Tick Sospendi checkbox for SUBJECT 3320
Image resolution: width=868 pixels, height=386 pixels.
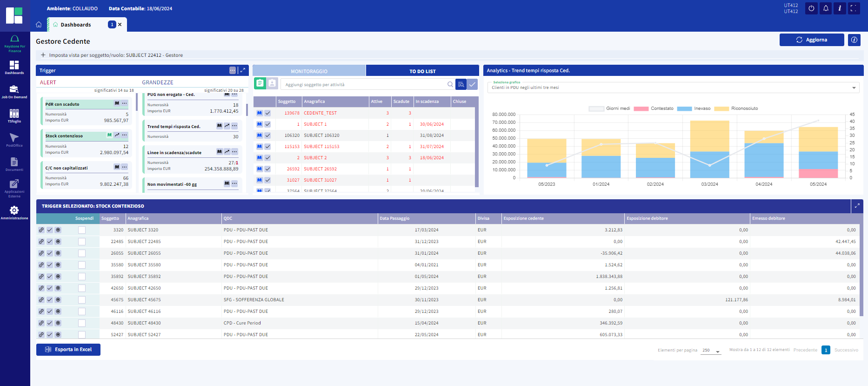(x=82, y=230)
